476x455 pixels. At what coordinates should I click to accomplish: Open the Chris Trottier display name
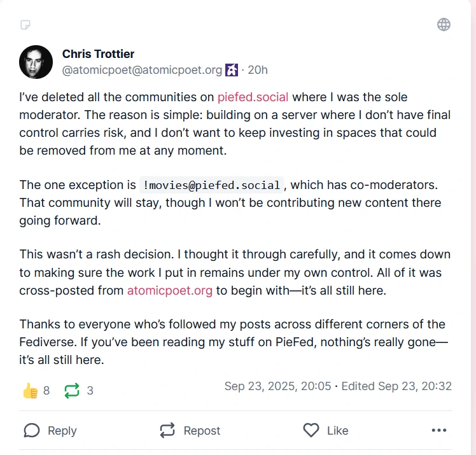click(98, 53)
